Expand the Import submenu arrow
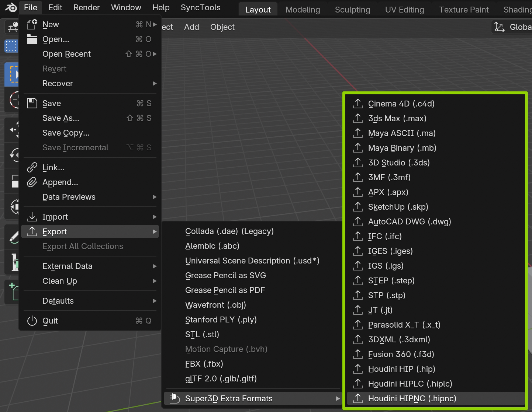This screenshot has width=532, height=412. click(155, 217)
